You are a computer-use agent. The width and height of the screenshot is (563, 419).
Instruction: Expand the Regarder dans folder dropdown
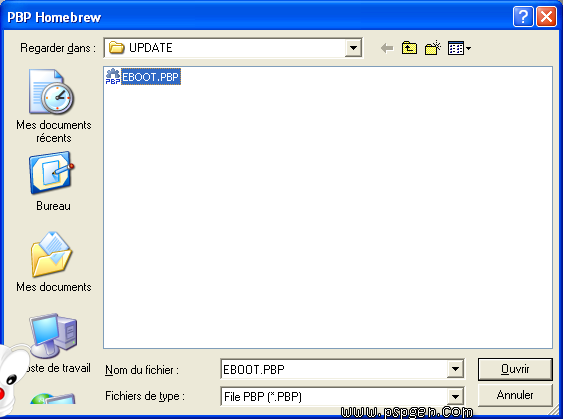(x=353, y=48)
